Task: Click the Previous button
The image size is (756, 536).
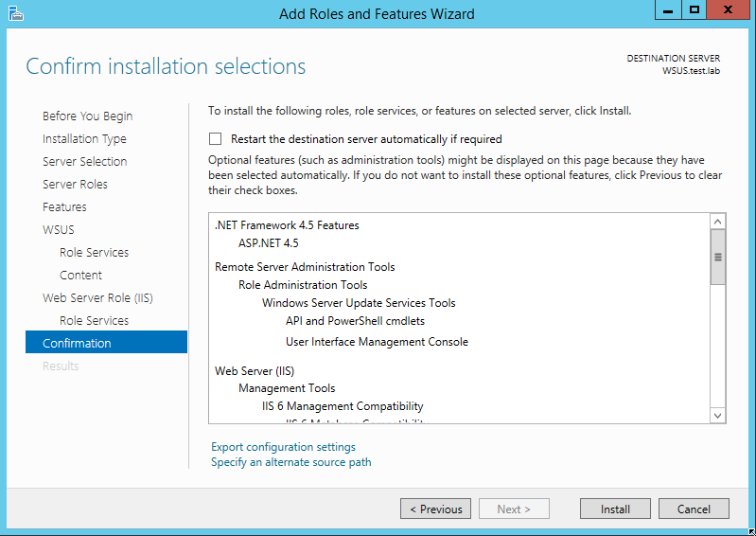Action: (435, 509)
